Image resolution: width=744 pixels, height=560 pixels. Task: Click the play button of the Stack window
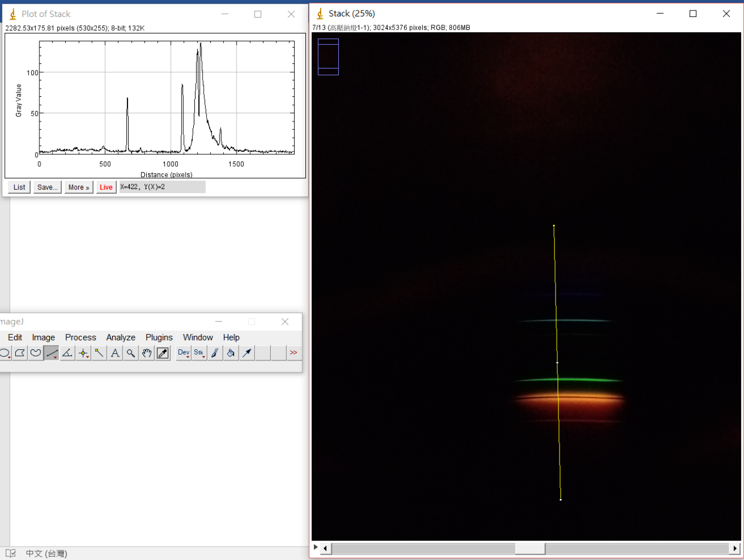coord(316,548)
